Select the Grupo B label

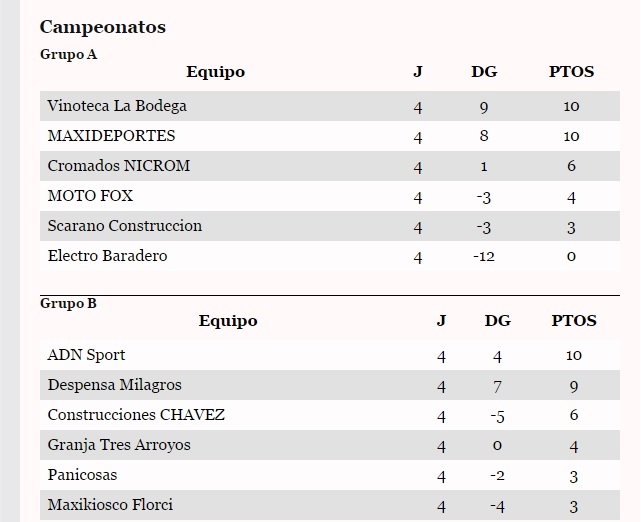(68, 303)
